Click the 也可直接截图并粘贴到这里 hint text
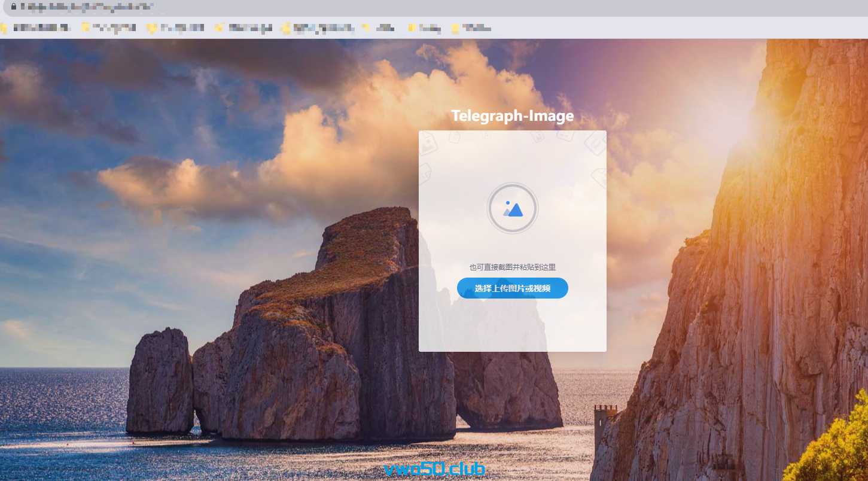Screen dimensions: 868x481 [x=512, y=267]
